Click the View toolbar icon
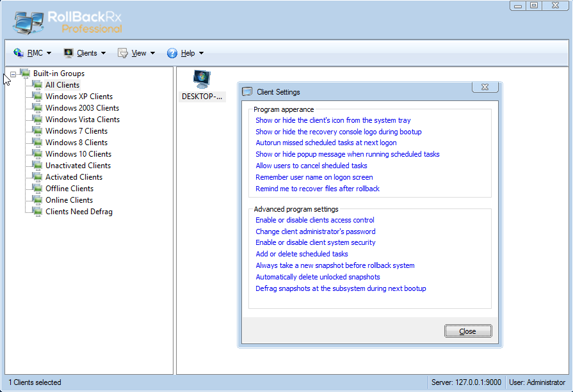This screenshot has width=573, height=392. (123, 53)
